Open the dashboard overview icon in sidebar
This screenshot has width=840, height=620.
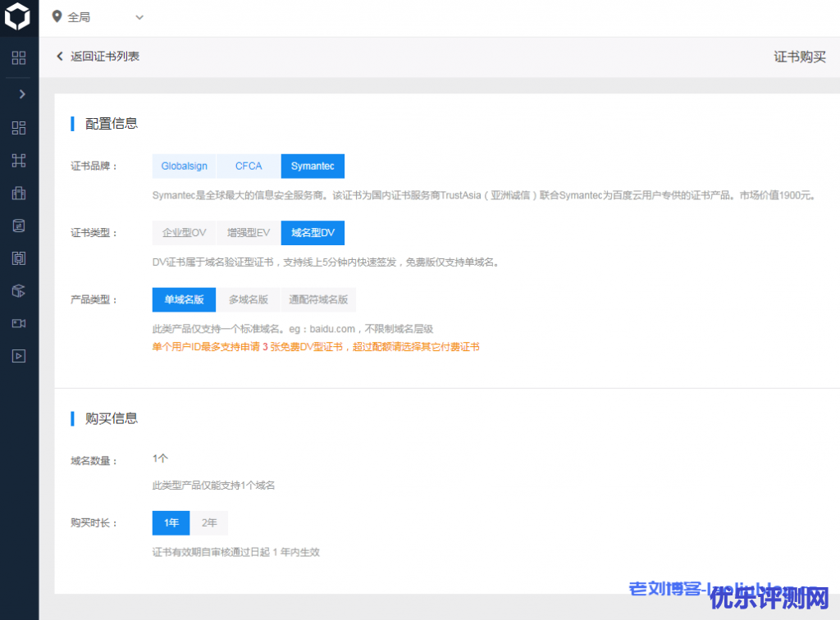coord(19,128)
